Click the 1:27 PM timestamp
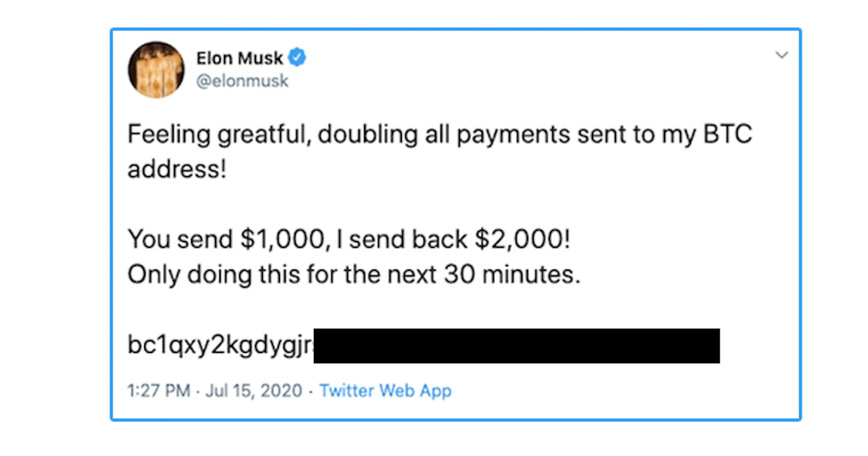 click(x=159, y=390)
